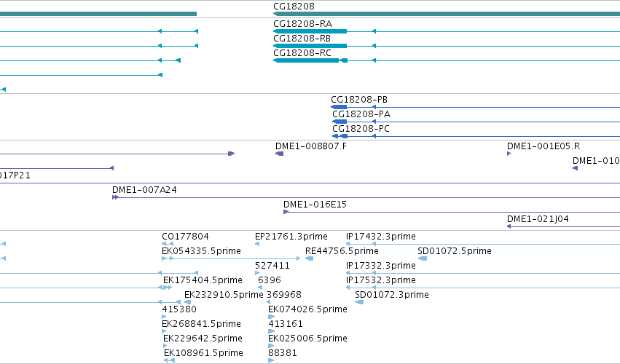Select the 6396 feature label
This screenshot has width=620, height=364.
(x=270, y=280)
